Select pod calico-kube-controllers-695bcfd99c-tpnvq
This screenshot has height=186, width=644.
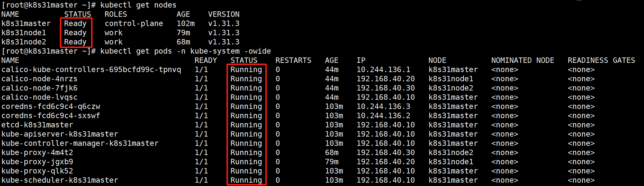point(91,70)
